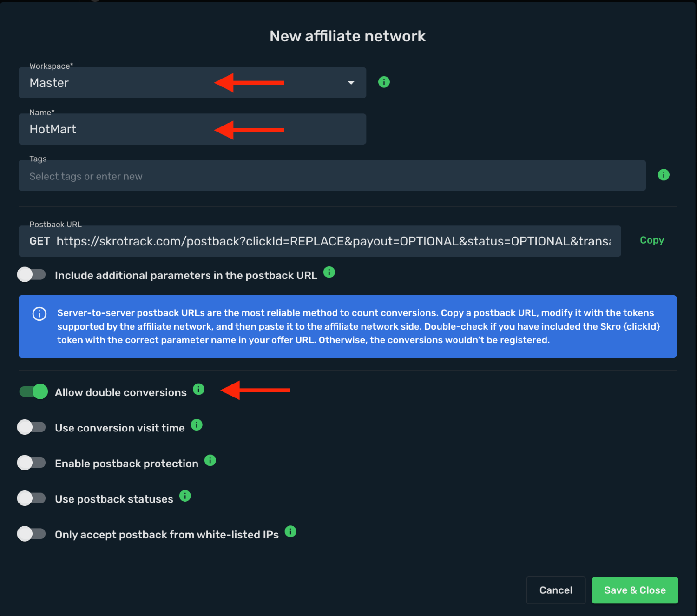Enable include additional parameters toggle
Viewport: 697px width, 616px height.
[x=32, y=275]
